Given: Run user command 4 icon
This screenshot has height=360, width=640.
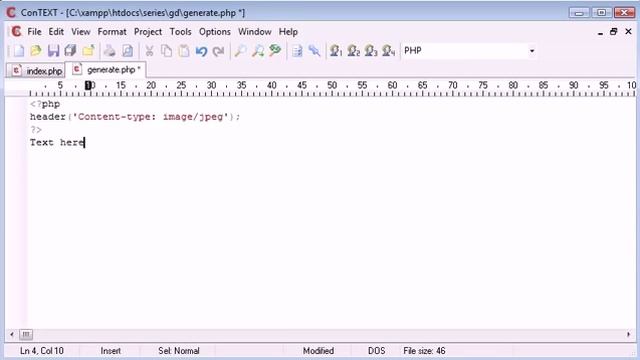Looking at the screenshot, I should (389, 51).
